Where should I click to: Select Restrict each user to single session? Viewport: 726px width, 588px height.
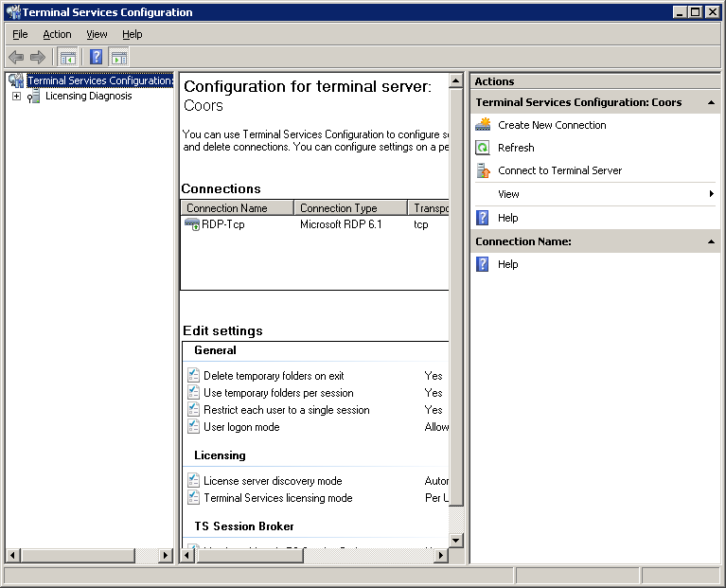click(x=286, y=410)
